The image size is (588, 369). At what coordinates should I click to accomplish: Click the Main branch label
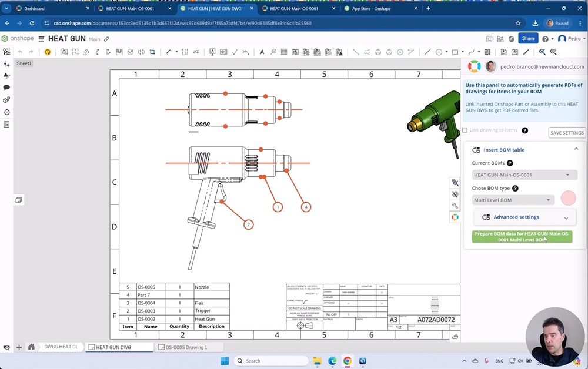pyautogui.click(x=95, y=39)
